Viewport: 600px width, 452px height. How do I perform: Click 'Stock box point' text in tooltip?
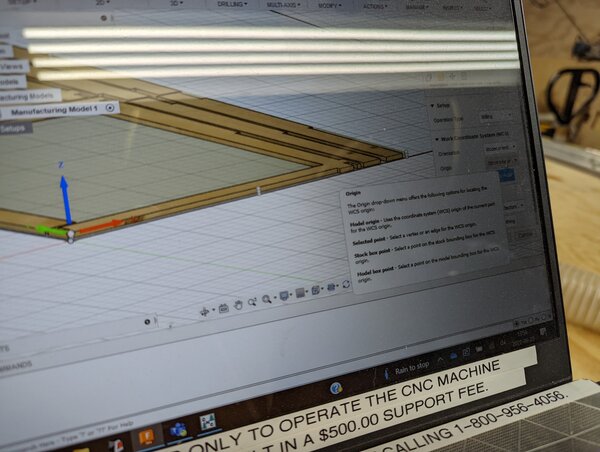372,253
